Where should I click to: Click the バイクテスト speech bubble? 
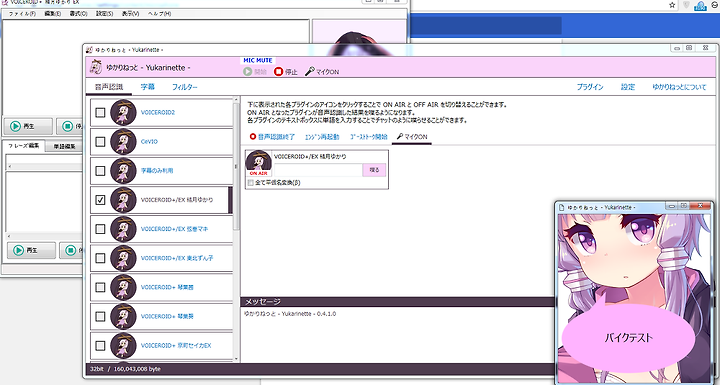(x=628, y=338)
